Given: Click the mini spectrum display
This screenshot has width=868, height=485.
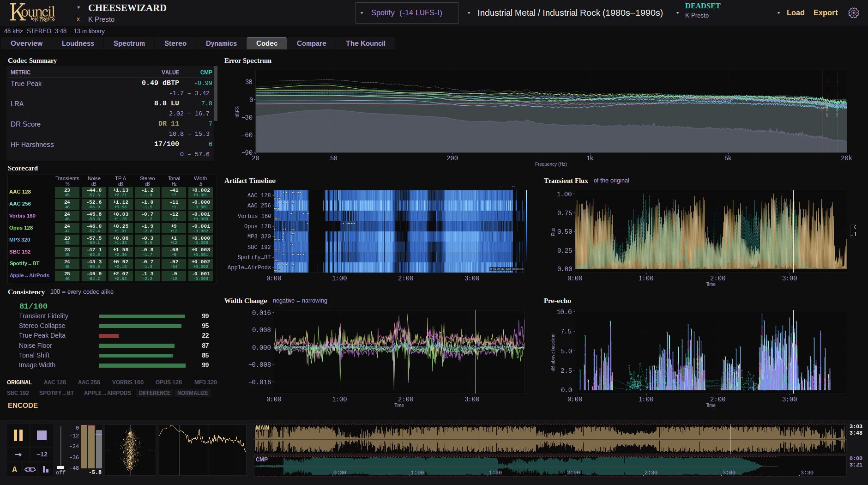Looking at the screenshot, I should click(203, 450).
